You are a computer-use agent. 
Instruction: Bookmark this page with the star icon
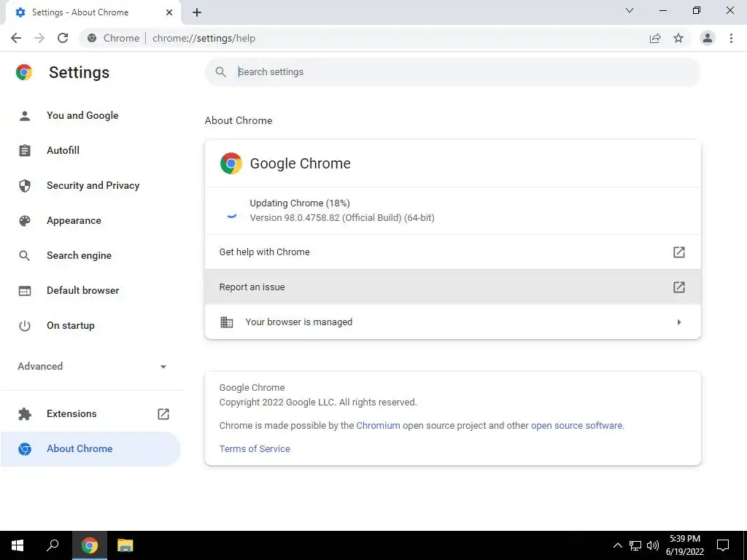pyautogui.click(x=678, y=38)
